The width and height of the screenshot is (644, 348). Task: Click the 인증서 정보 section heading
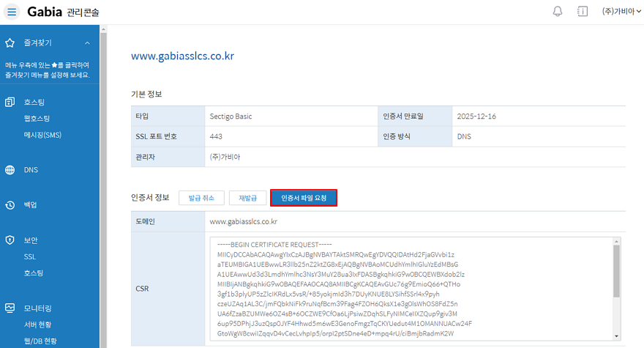tap(150, 198)
